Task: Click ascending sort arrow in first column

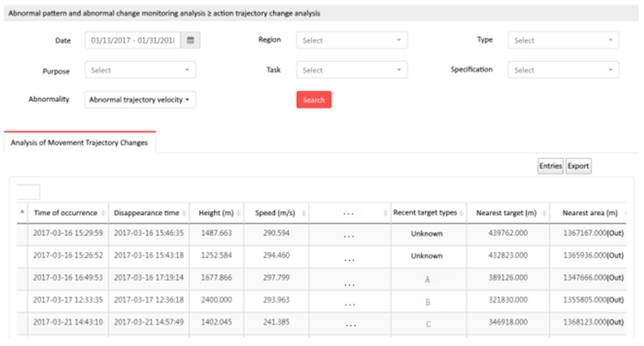Action: pyautogui.click(x=22, y=212)
